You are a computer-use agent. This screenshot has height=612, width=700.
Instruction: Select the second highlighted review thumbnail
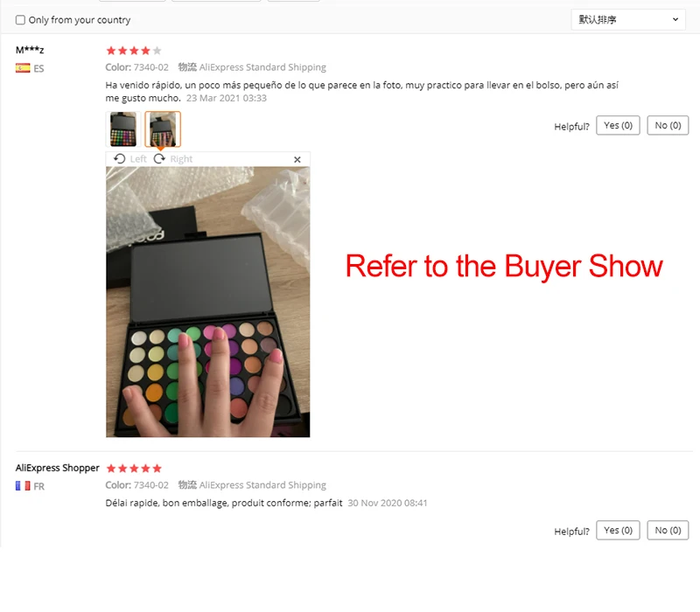(163, 129)
